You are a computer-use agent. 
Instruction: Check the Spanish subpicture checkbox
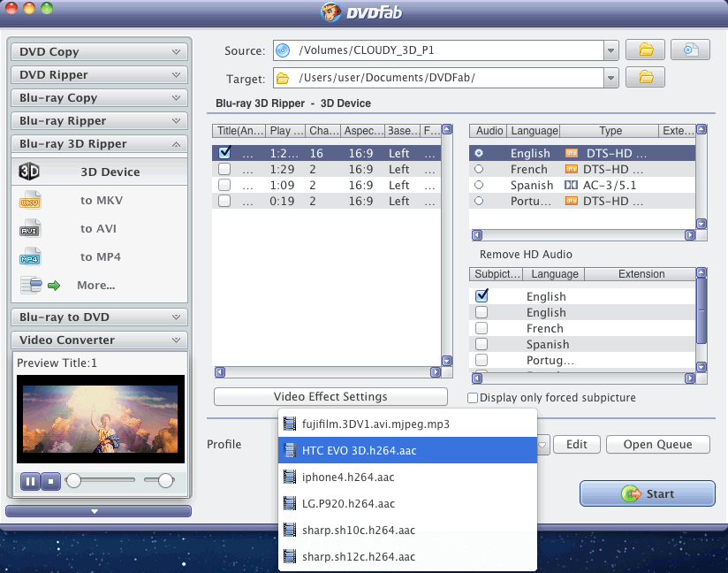(x=482, y=344)
